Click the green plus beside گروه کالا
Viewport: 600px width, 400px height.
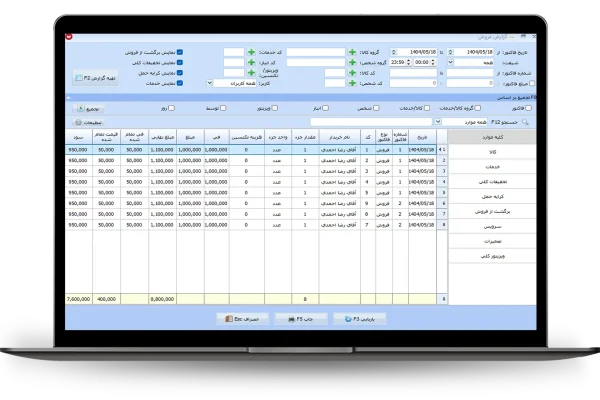[x=353, y=51]
